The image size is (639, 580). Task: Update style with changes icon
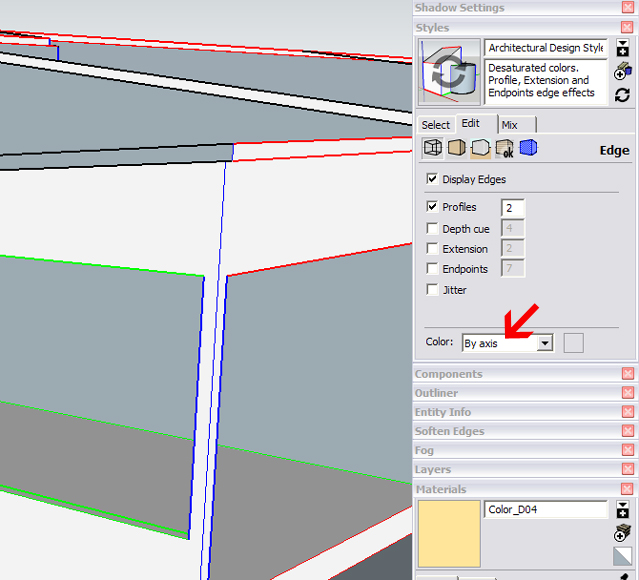(623, 95)
